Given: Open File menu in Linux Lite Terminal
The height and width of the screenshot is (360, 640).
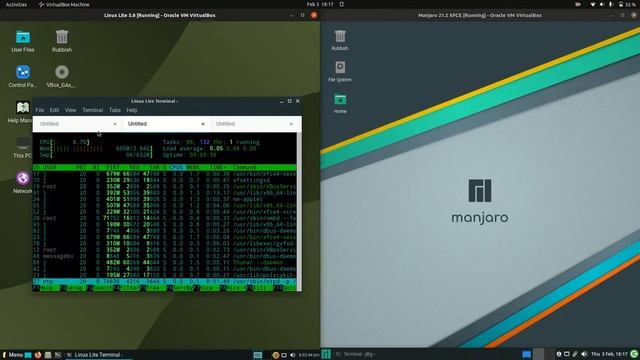Looking at the screenshot, I should (x=40, y=110).
